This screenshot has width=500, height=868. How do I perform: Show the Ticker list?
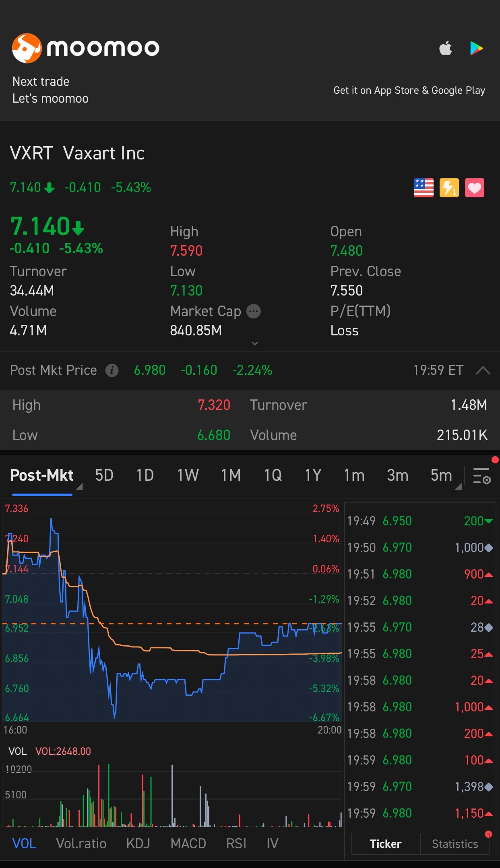(x=386, y=844)
